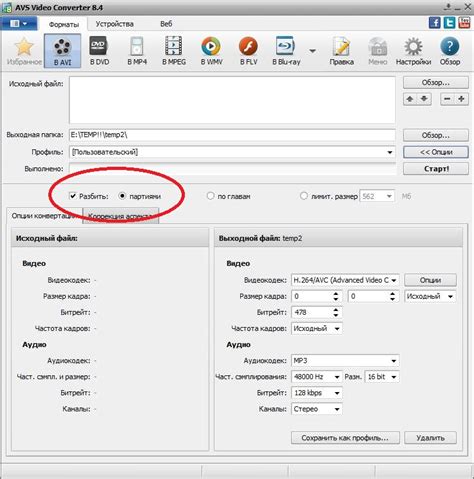
Task: Click Обзор button for source file
Action: pyautogui.click(x=436, y=83)
